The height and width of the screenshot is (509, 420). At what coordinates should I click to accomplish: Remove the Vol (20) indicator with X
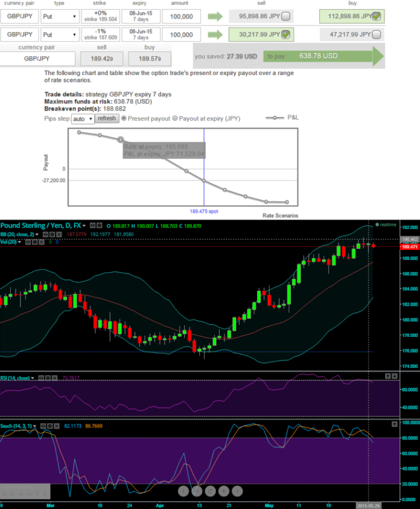click(42, 242)
